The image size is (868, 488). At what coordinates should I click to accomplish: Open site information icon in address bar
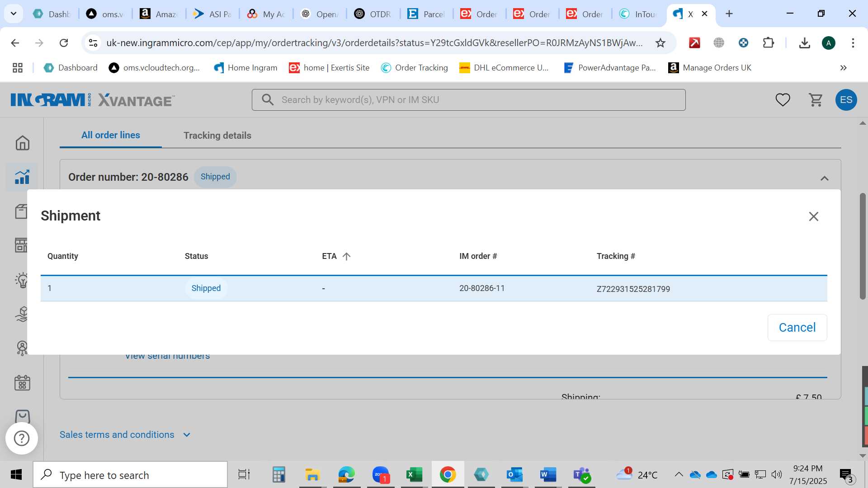coord(93,43)
